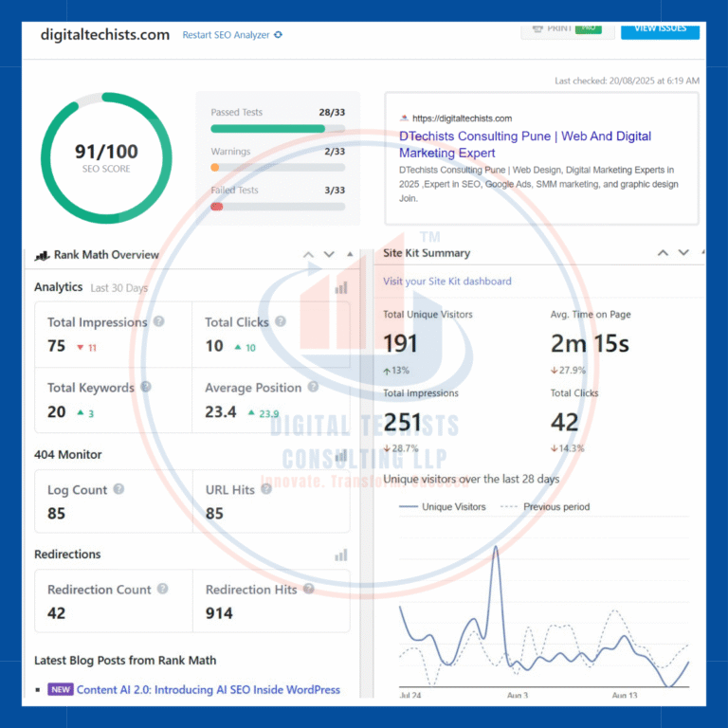Viewport: 728px width, 728px height.
Task: Move Site Kit Summary panel down
Action: pyautogui.click(x=683, y=253)
